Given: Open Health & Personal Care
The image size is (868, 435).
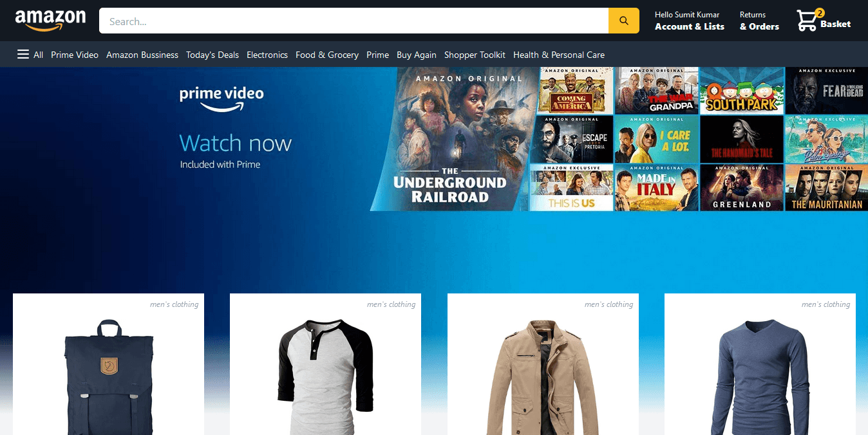Looking at the screenshot, I should tap(559, 55).
